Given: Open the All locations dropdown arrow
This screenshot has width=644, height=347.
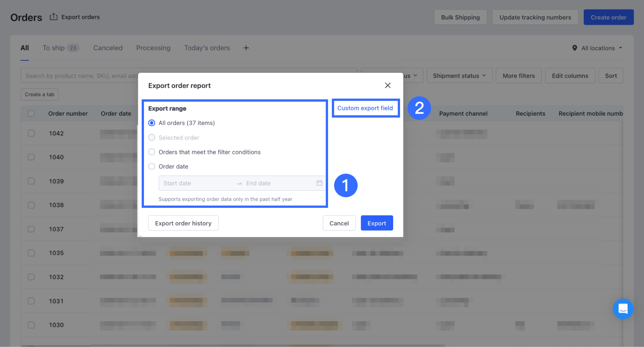Looking at the screenshot, I should point(621,48).
